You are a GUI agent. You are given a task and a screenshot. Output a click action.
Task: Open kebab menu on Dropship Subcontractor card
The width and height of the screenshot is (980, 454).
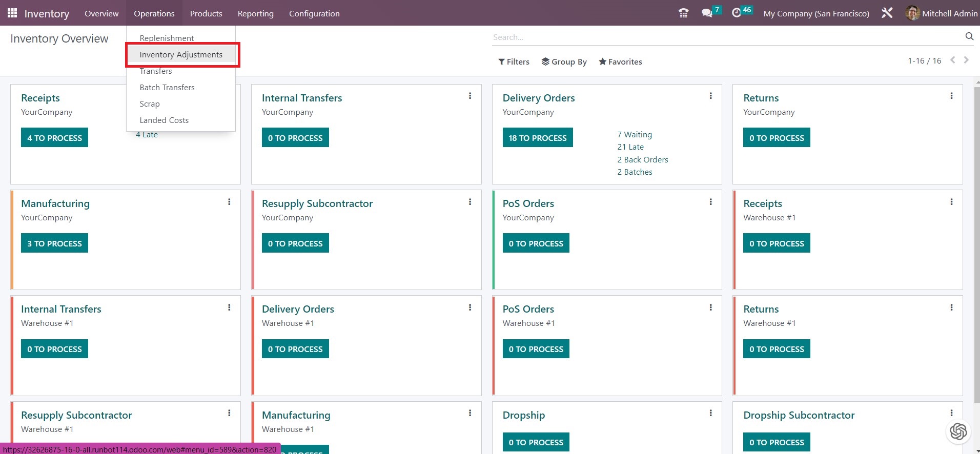tap(952, 413)
